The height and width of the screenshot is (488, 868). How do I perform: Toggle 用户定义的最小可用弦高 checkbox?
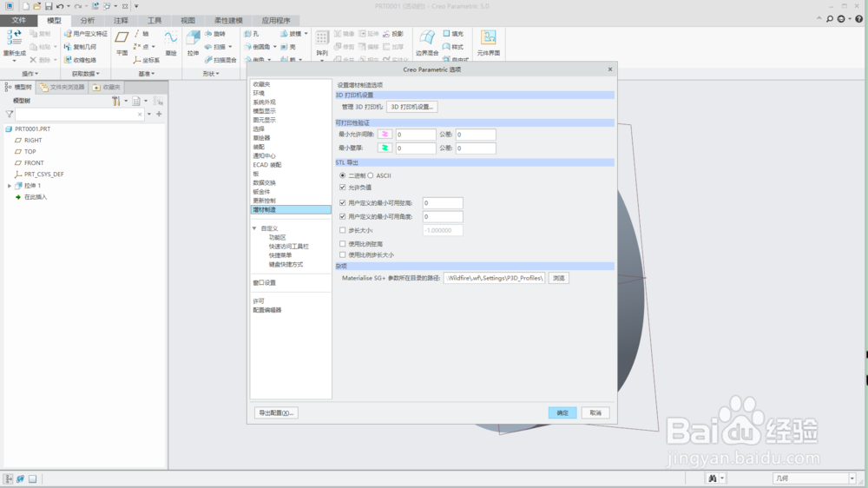click(343, 202)
